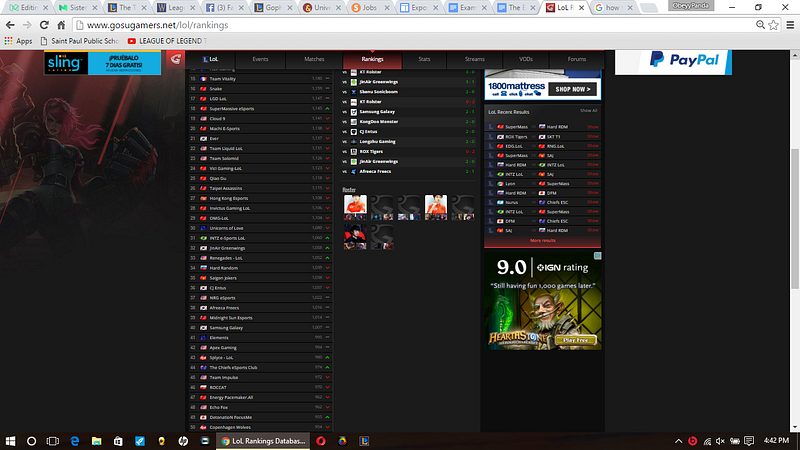Open the PayPal advertisement banner
Screen dimensions: 800x450
click(673, 62)
